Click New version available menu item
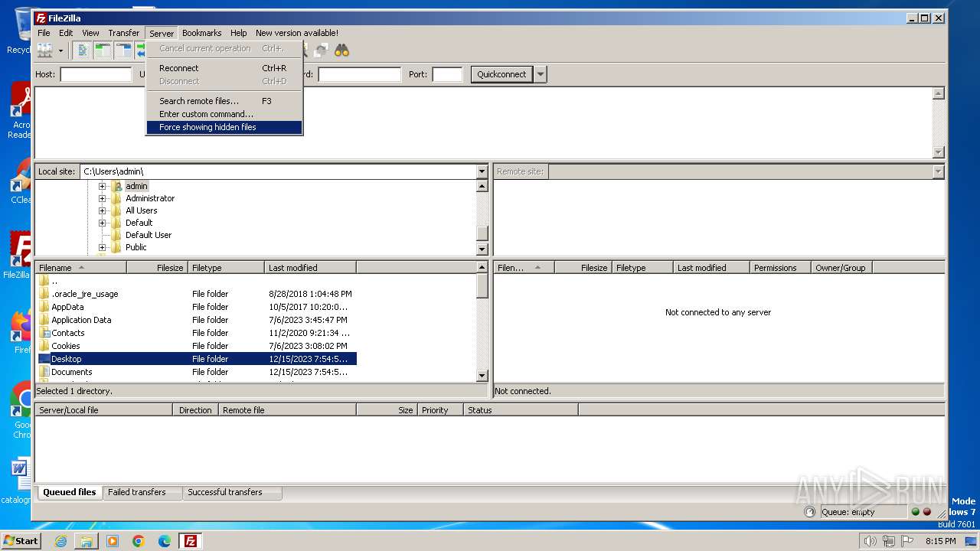Screen dimensions: 980x551 click(x=297, y=33)
